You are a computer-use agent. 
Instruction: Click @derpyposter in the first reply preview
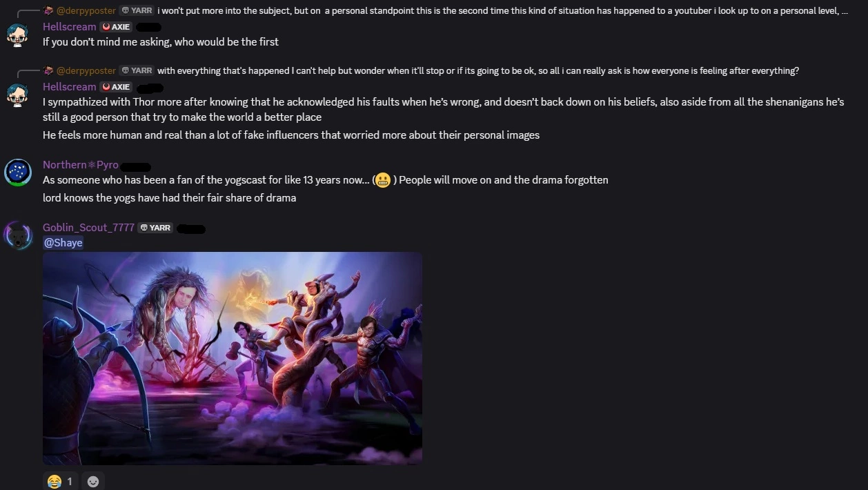[x=86, y=11]
